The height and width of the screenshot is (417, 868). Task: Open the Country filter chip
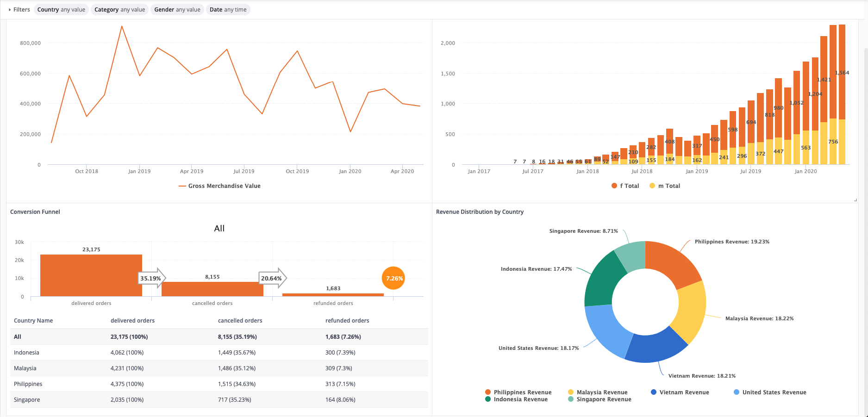pos(61,10)
